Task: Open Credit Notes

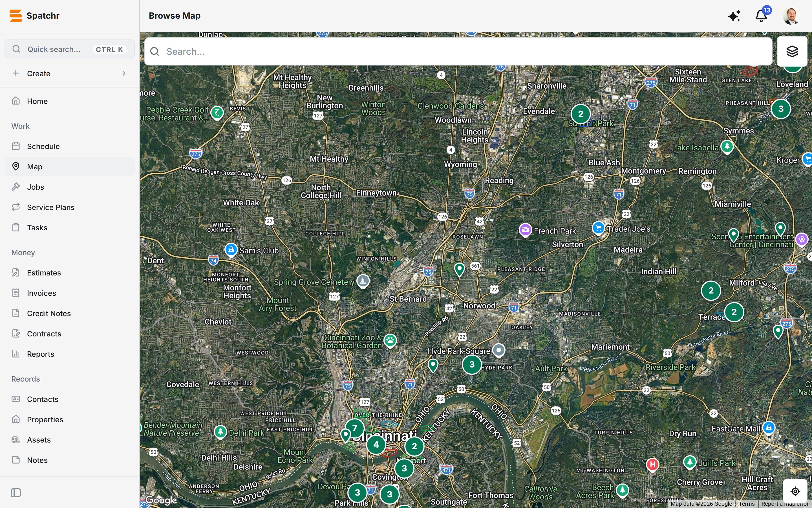Action: coord(69,314)
